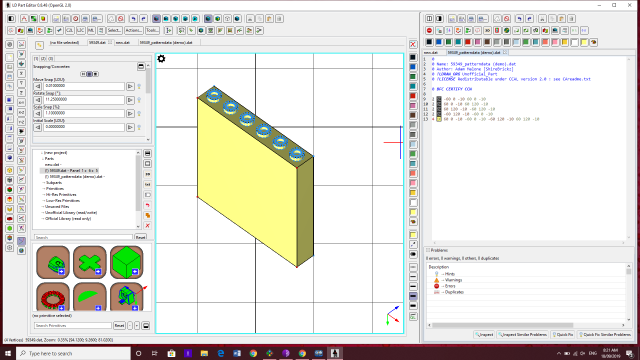Screen dimensions: 640x360
Task: Click the Tools... button in the toolbar
Action: [152, 31]
